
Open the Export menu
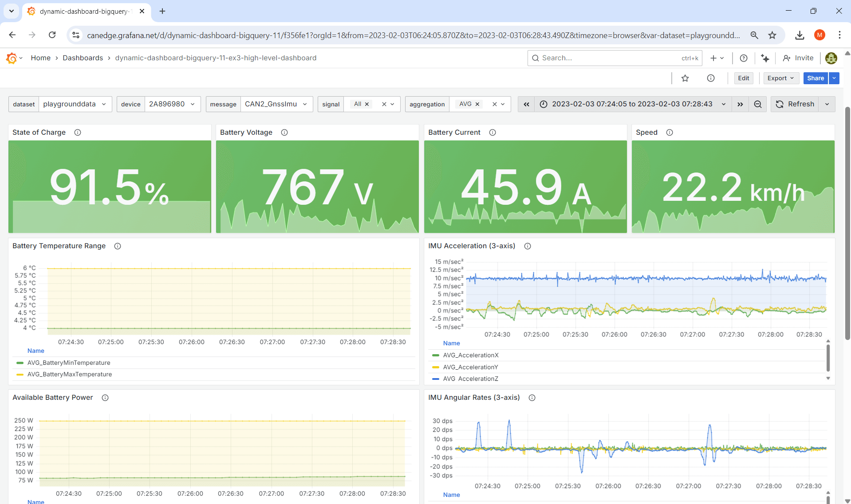(x=780, y=78)
